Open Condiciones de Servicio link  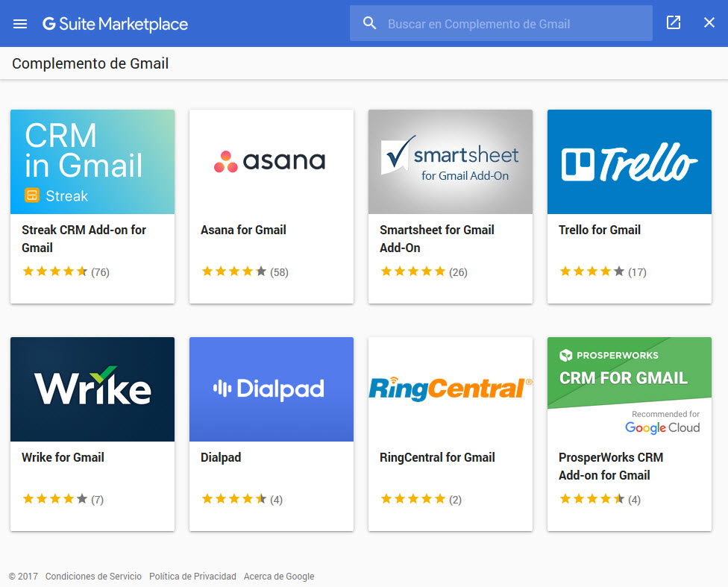93,577
